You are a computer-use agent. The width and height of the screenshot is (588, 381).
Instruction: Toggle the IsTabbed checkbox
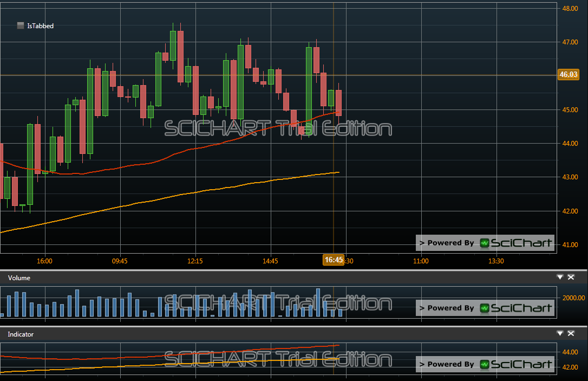pos(21,25)
